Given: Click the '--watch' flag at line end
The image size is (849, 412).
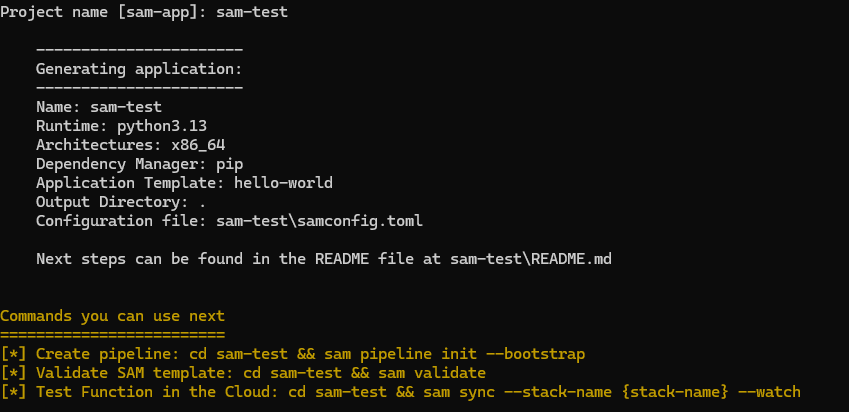Looking at the screenshot, I should [x=769, y=392].
